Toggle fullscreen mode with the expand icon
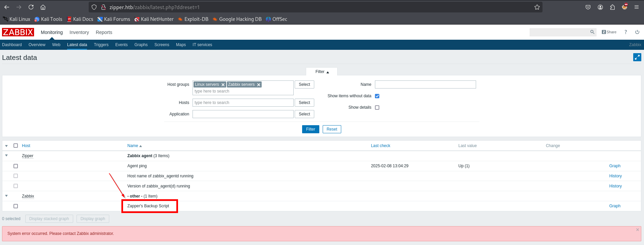Screen dimensions: 644x245 (x=637, y=57)
